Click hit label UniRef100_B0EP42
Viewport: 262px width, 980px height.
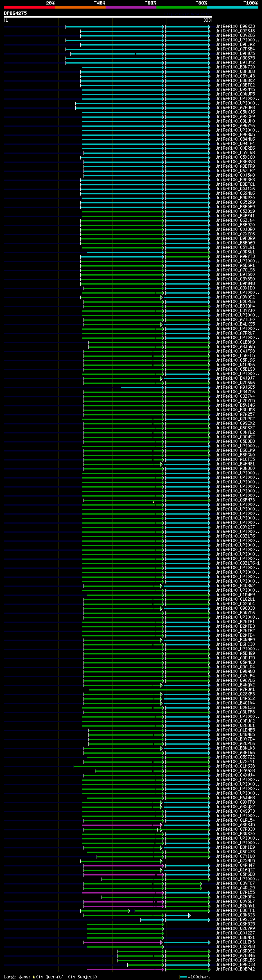click(x=235, y=969)
